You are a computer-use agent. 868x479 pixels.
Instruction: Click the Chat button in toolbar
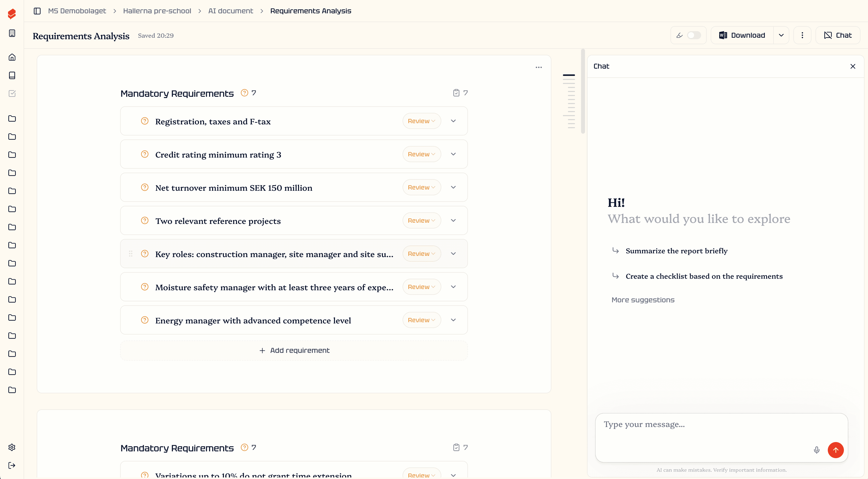point(838,35)
